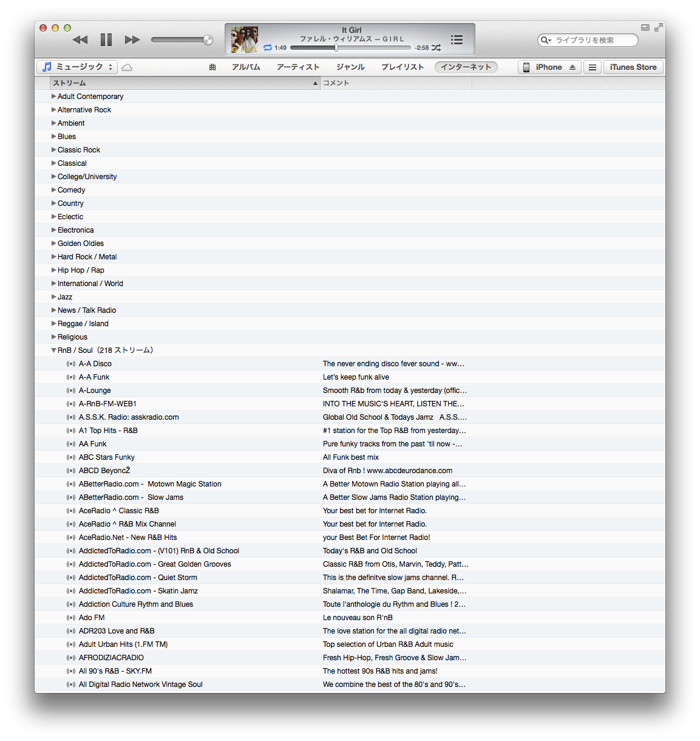Viewport: 700px width, 741px height.
Task: Toggle repeat mode icon
Action: (x=268, y=47)
